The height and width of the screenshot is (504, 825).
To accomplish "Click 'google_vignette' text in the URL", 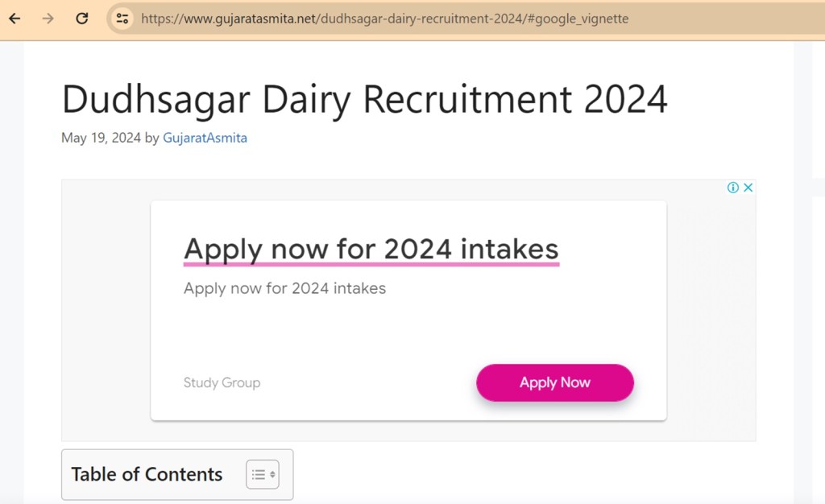I will coord(578,18).
